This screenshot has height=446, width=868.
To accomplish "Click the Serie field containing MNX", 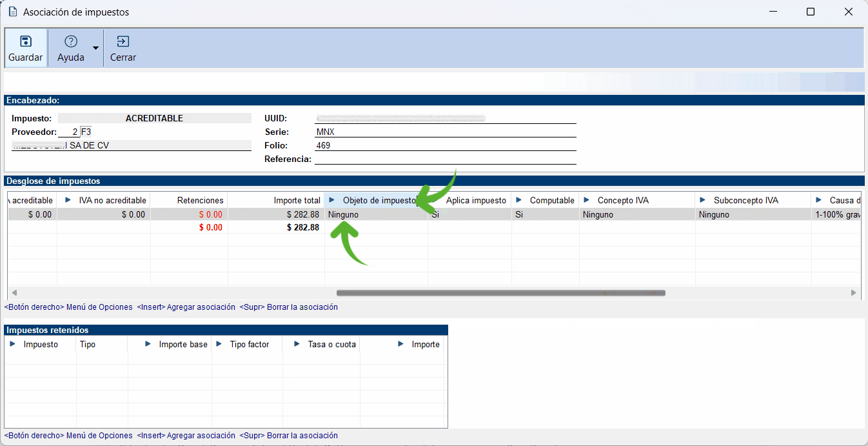I will (x=445, y=132).
